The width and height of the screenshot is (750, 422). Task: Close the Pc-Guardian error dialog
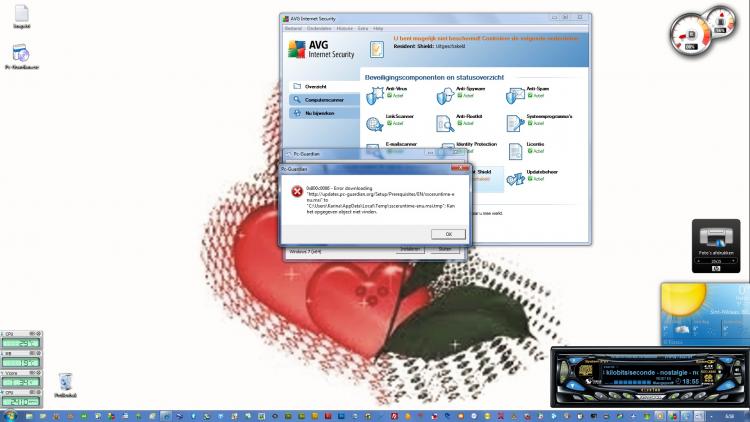click(x=461, y=168)
